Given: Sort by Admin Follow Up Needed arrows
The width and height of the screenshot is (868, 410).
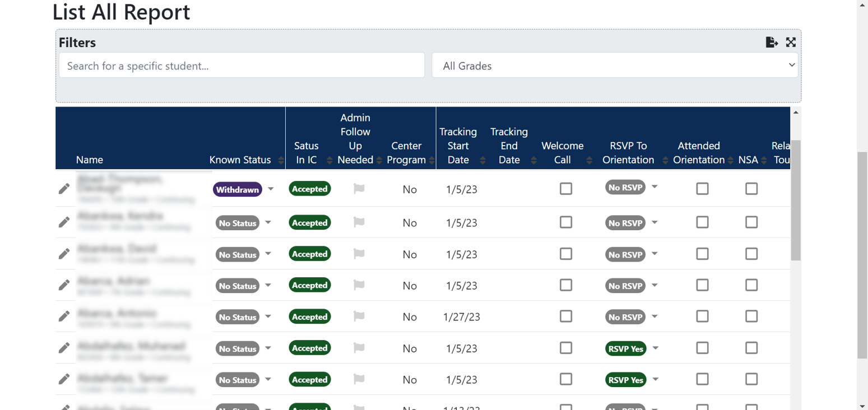Looking at the screenshot, I should [379, 160].
